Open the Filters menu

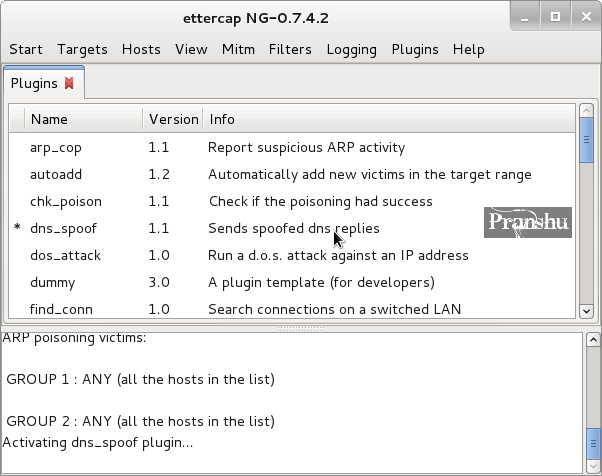tap(290, 50)
